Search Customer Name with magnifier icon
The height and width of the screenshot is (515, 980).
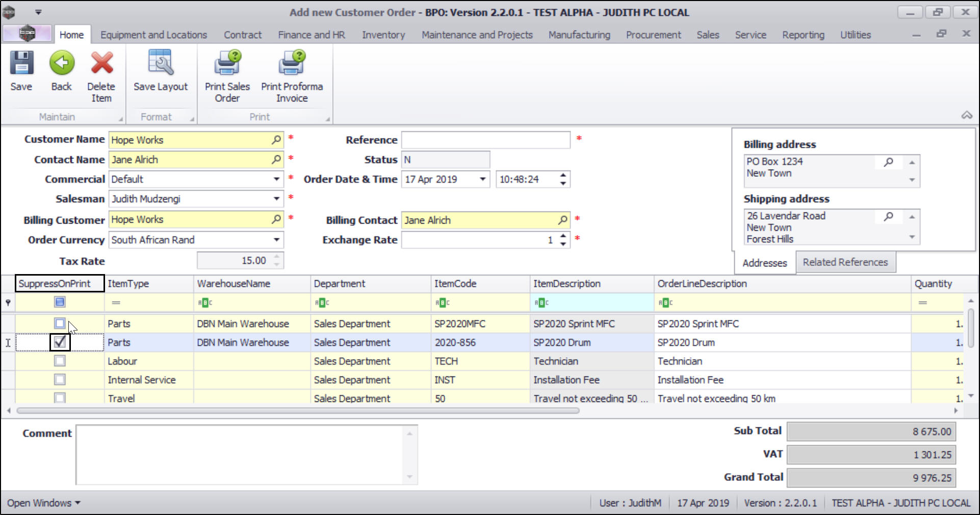click(276, 140)
